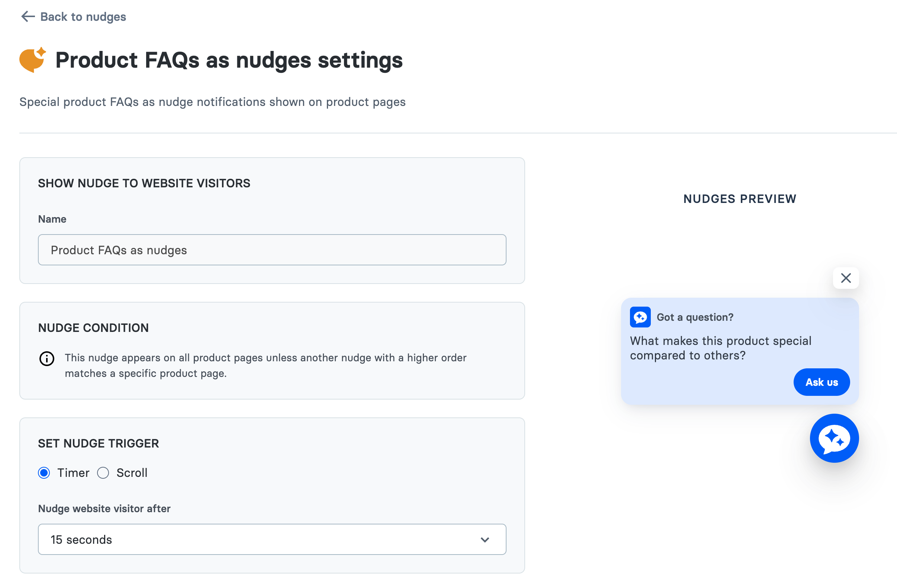
Task: Click small chat icon beside Got a question
Action: (640, 317)
